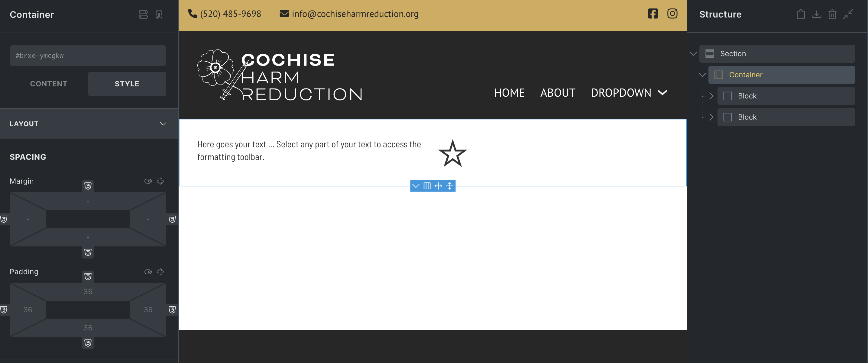Toggle the pill switch icon next to Padding

[148, 272]
